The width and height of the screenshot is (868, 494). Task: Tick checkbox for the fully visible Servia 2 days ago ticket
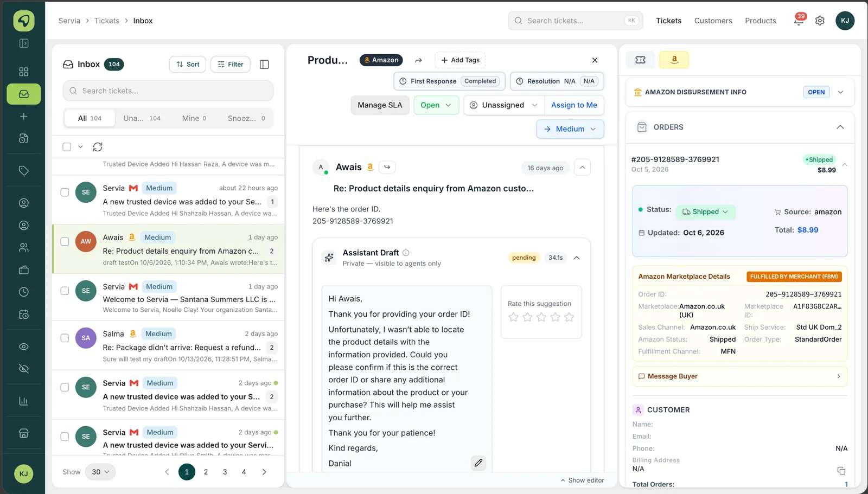pos(65,387)
